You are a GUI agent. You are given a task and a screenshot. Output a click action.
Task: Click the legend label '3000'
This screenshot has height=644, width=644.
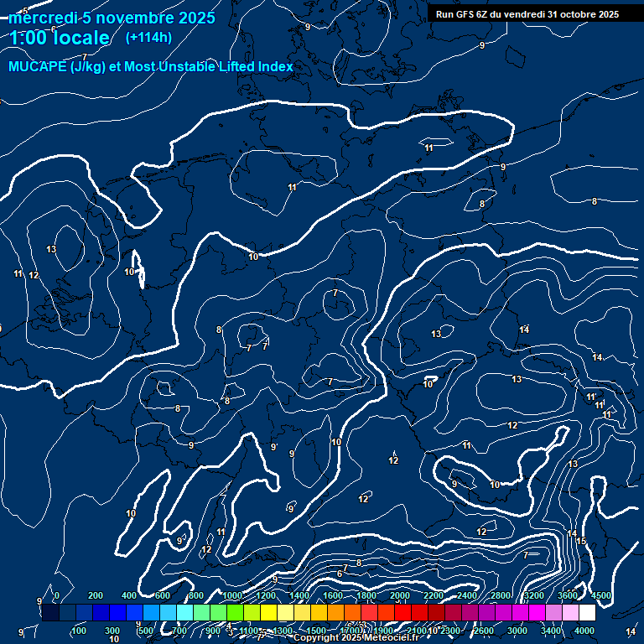[x=517, y=631]
